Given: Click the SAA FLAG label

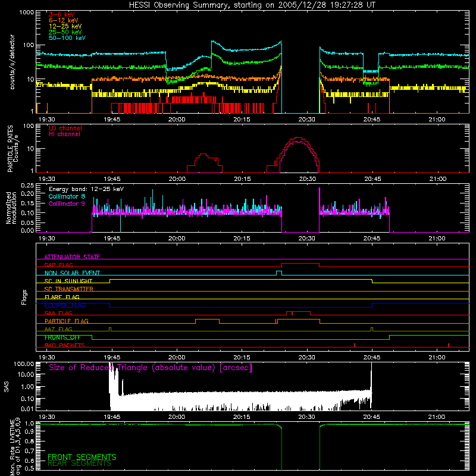Looking at the screenshot, I should pos(58,314).
